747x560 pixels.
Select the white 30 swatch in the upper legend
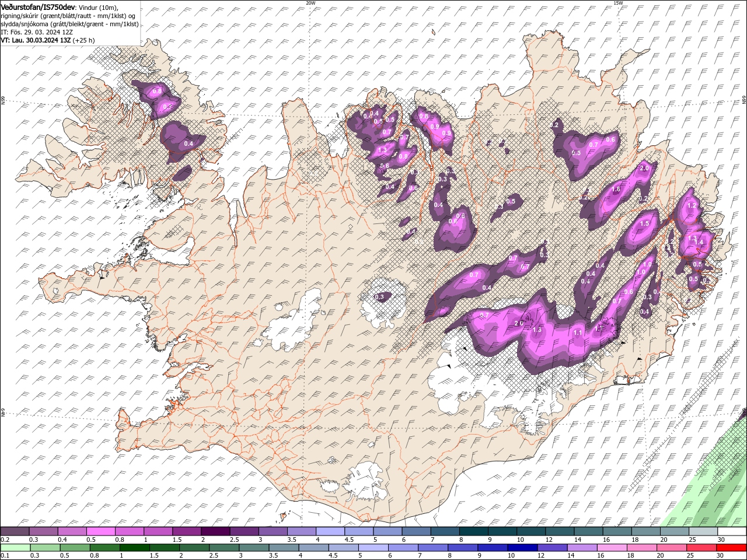click(x=732, y=531)
